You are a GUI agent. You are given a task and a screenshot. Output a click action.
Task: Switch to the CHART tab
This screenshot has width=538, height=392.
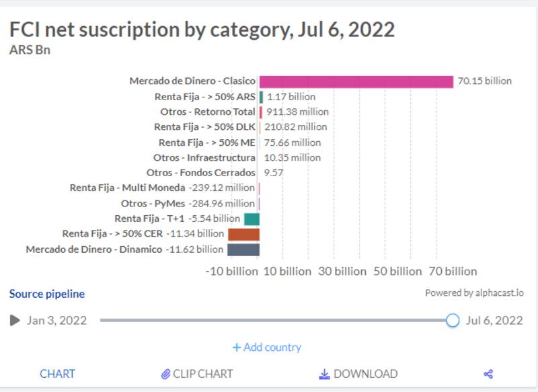tap(58, 374)
